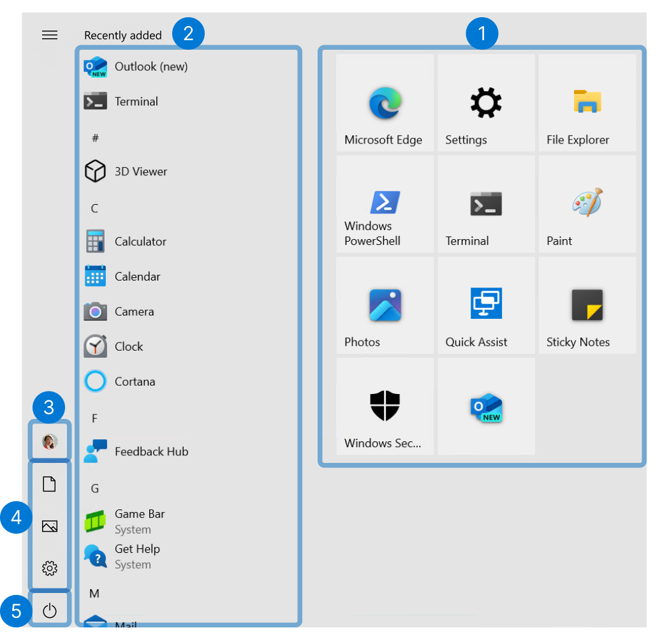Image resolution: width=662 pixels, height=644 pixels.
Task: Open the Sticky Notes tile
Action: [587, 305]
